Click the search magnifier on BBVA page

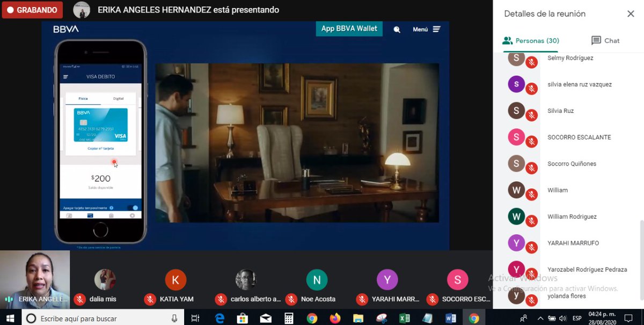pos(397,30)
